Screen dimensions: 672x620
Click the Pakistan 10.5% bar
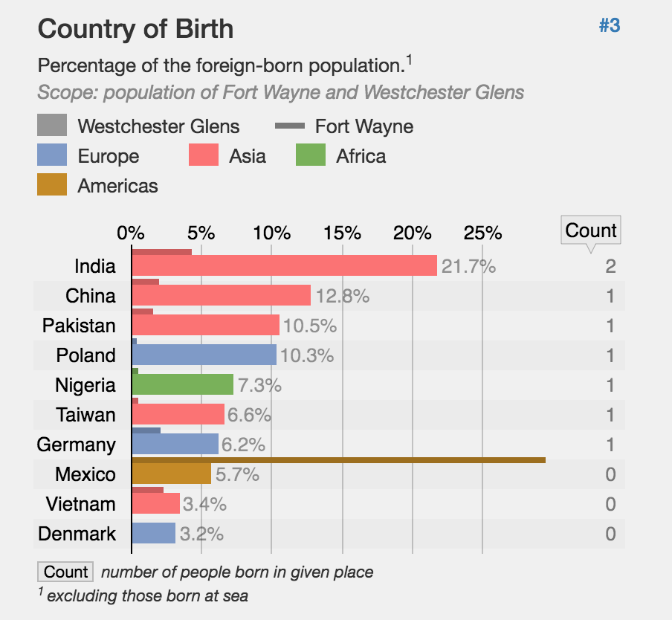tap(205, 326)
